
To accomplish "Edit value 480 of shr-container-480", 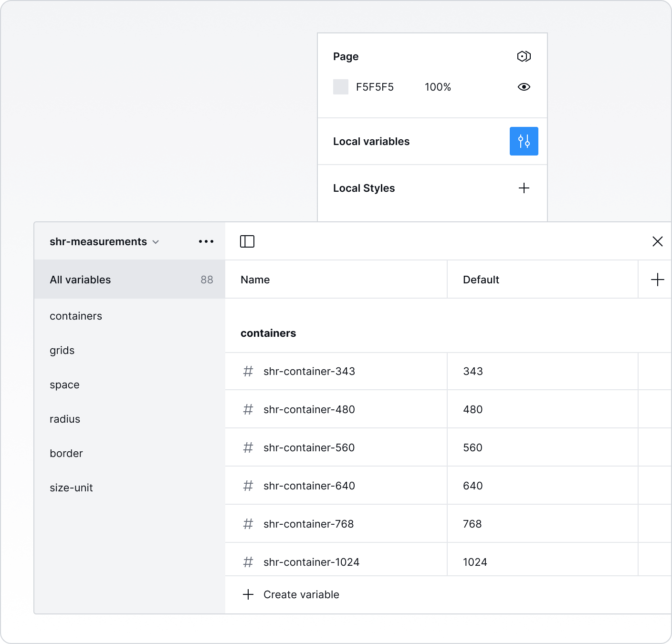I will (x=473, y=409).
